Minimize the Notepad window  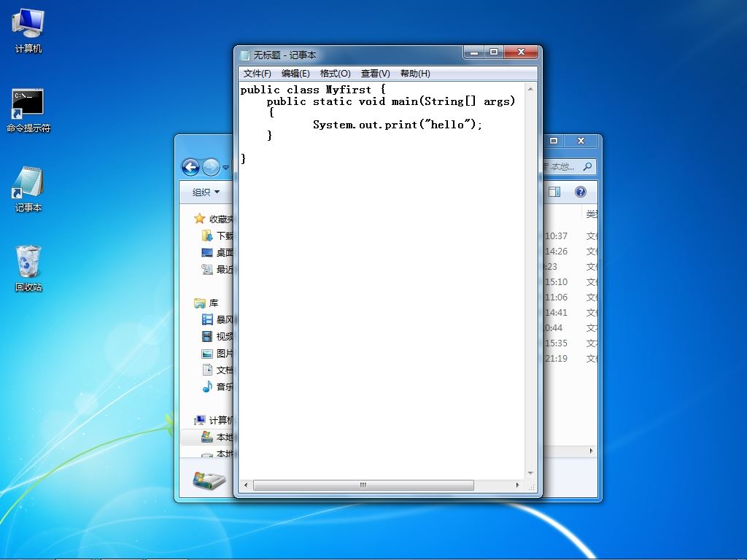coord(474,52)
